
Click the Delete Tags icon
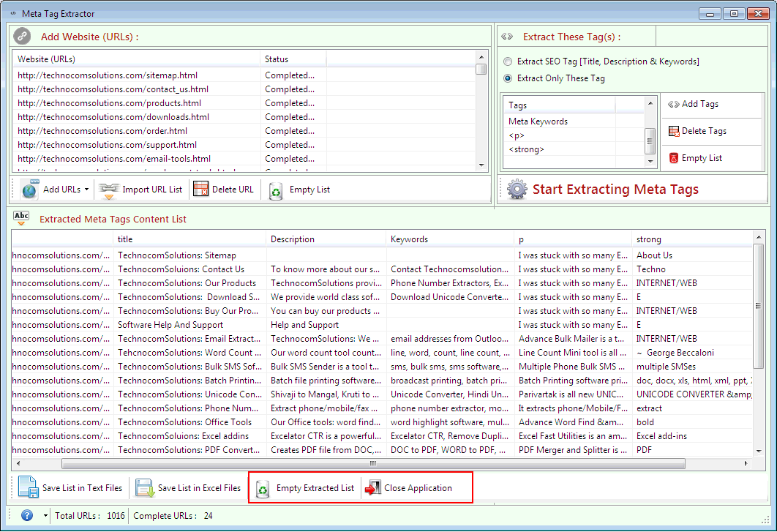click(674, 132)
